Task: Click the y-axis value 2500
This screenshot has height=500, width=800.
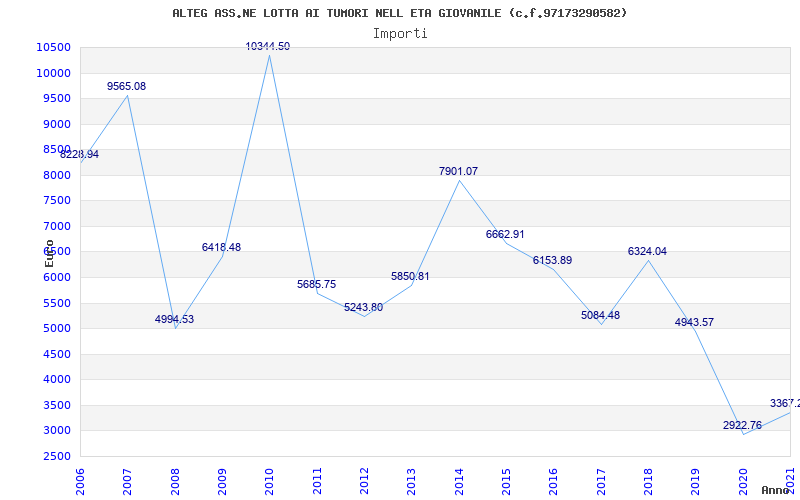Action: click(x=56, y=456)
